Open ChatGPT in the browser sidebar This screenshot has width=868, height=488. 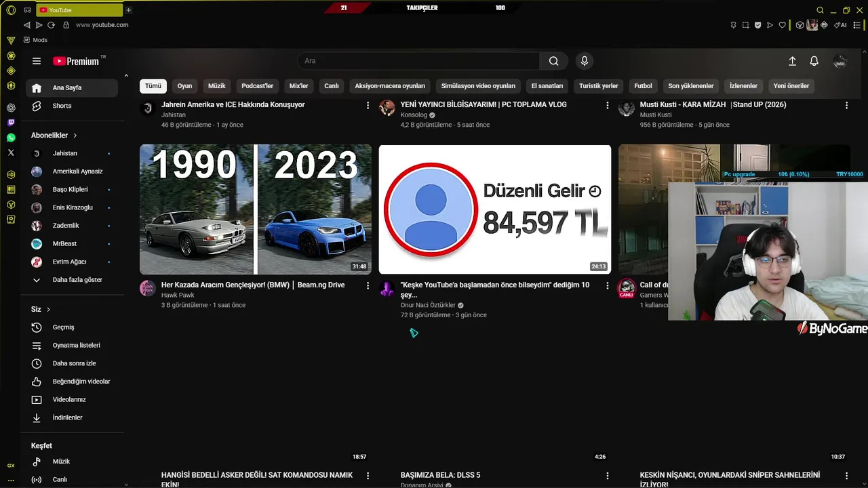(11, 108)
